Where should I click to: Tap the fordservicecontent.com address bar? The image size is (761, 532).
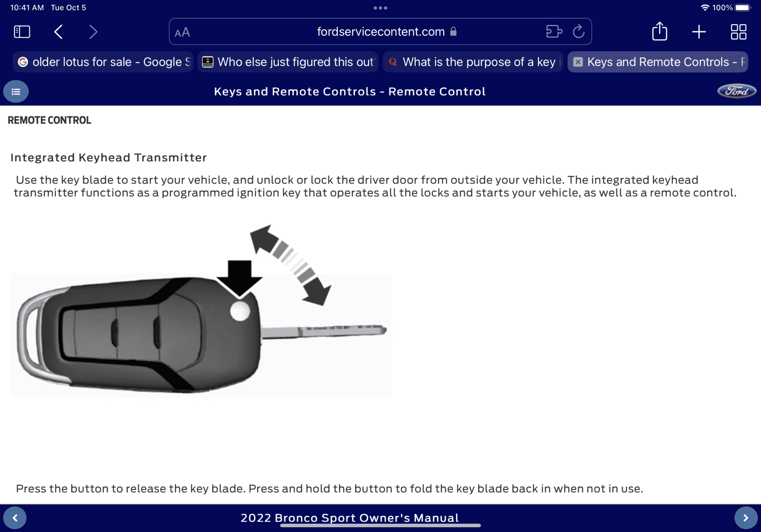[380, 31]
